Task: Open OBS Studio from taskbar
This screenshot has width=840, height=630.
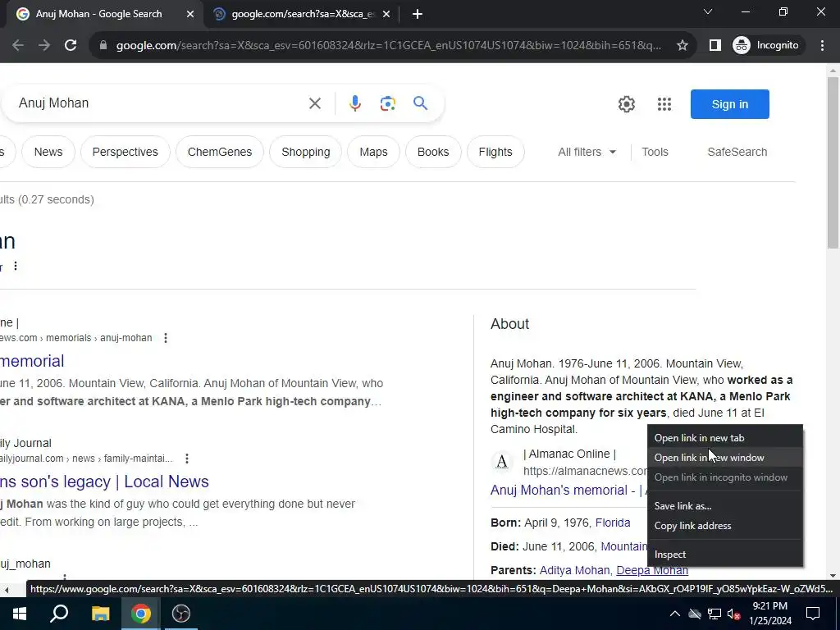Action: (181, 614)
